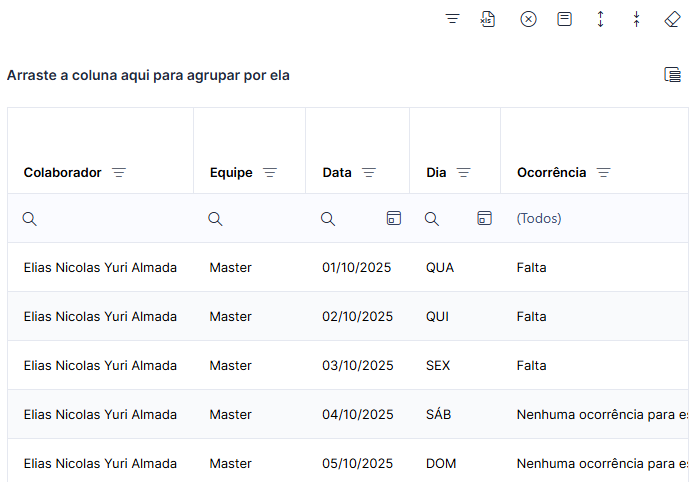Image resolution: width=694 pixels, height=482 pixels.
Task: Select the date cell 03/10/2025
Action: pyautogui.click(x=358, y=366)
